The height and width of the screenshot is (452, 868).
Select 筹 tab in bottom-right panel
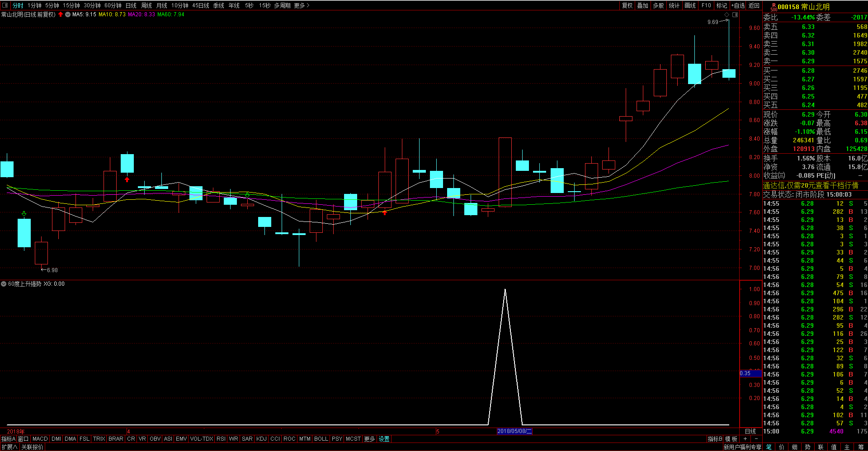pyautogui.click(x=861, y=447)
